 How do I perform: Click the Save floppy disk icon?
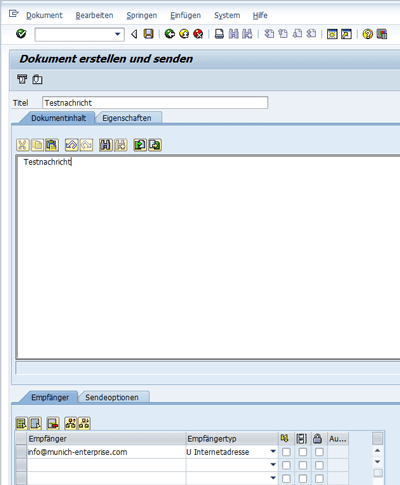[149, 34]
